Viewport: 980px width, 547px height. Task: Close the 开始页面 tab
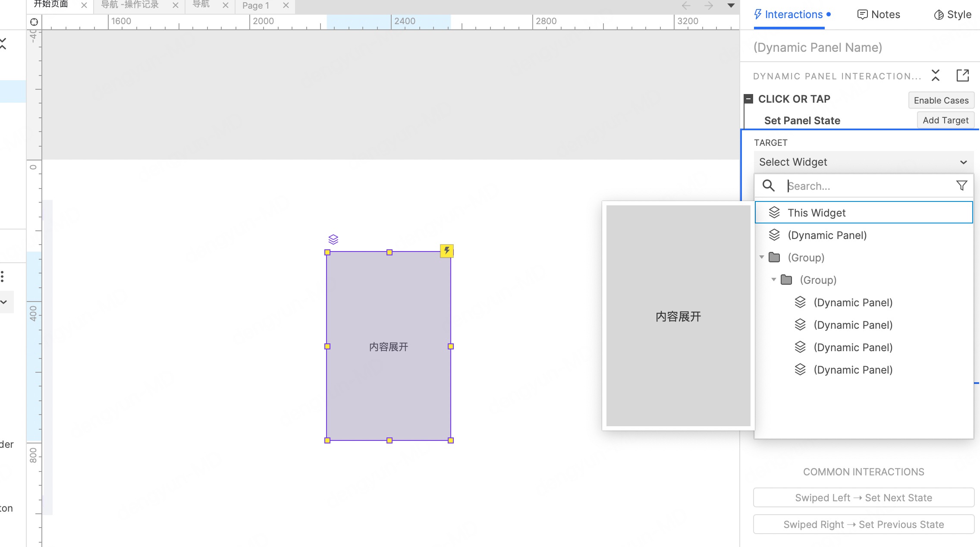(84, 5)
